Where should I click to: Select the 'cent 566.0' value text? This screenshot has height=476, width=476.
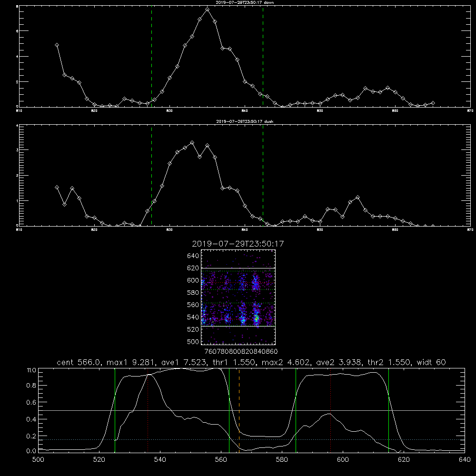click(x=79, y=362)
